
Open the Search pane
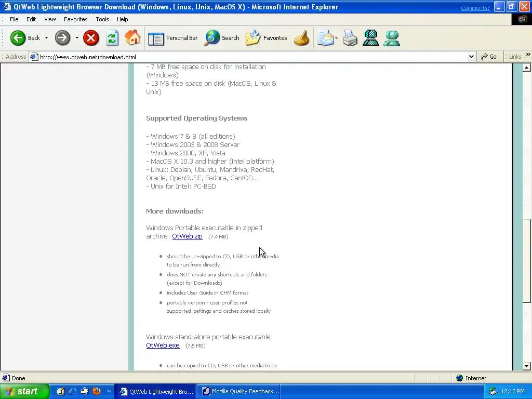221,38
